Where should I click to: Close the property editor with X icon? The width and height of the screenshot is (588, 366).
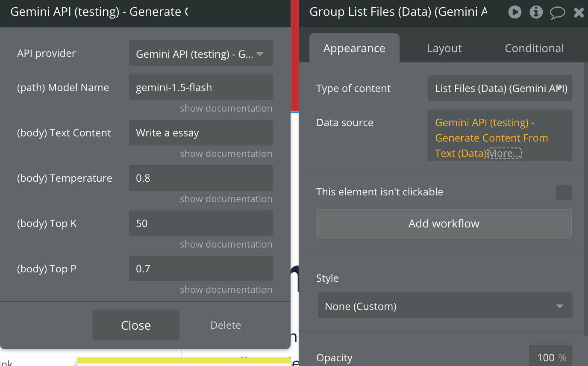click(579, 12)
